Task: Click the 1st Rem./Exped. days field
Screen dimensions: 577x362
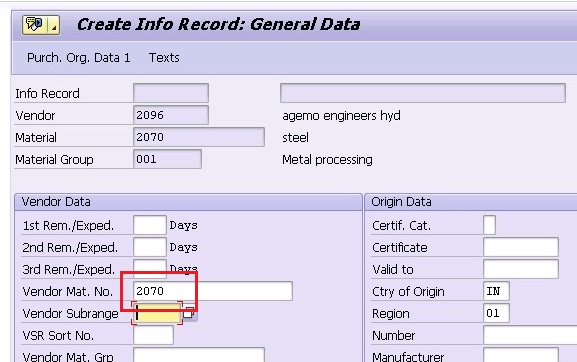Action: [150, 225]
